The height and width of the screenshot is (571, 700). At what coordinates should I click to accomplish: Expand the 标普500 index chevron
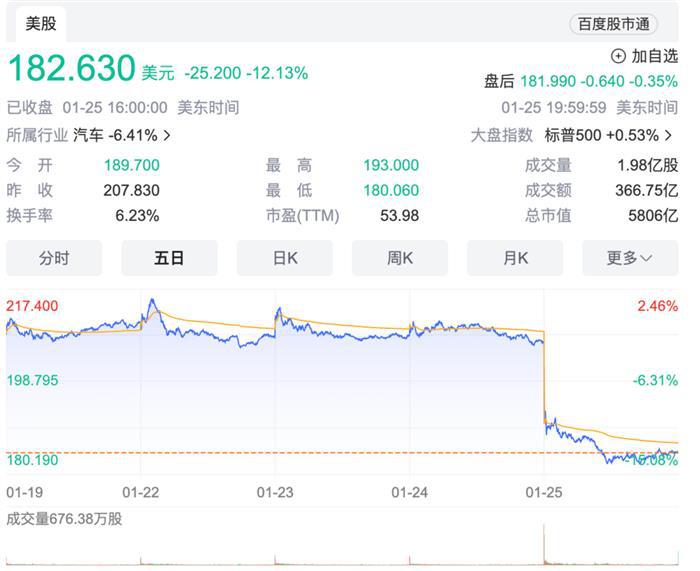(669, 135)
